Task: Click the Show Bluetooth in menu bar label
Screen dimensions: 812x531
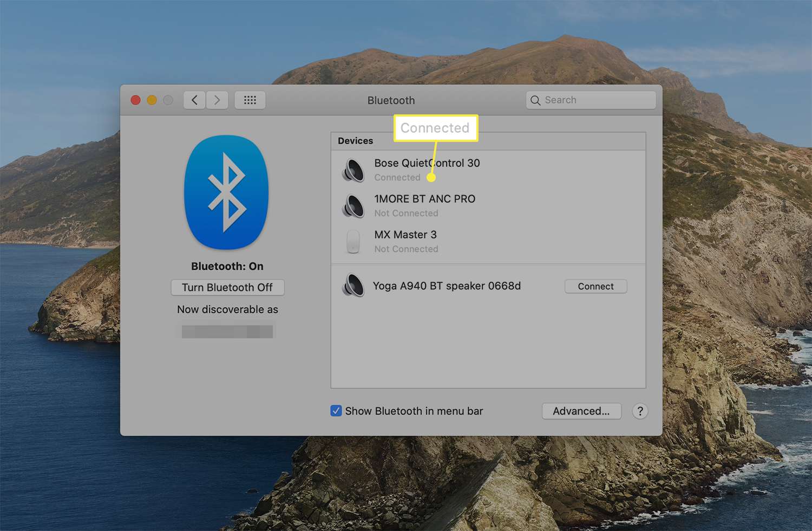Action: coord(414,411)
